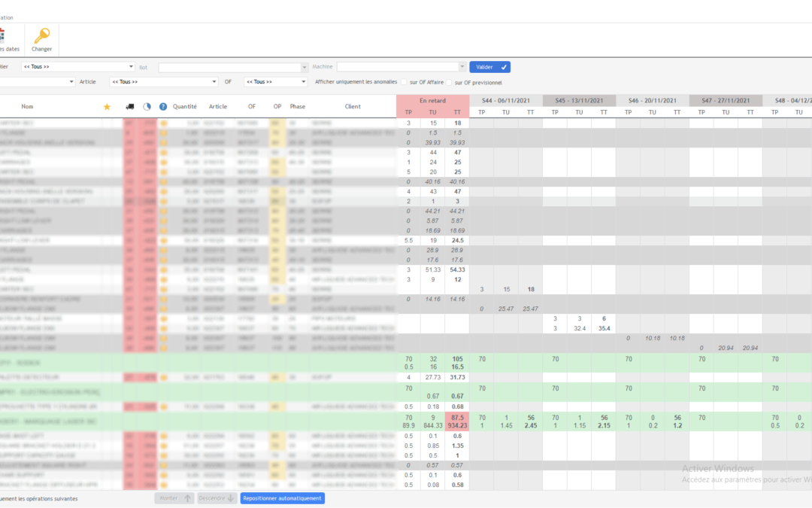Viewport: 812px width, 508px height.
Task: Click the pie clock column header icon
Action: (x=147, y=106)
